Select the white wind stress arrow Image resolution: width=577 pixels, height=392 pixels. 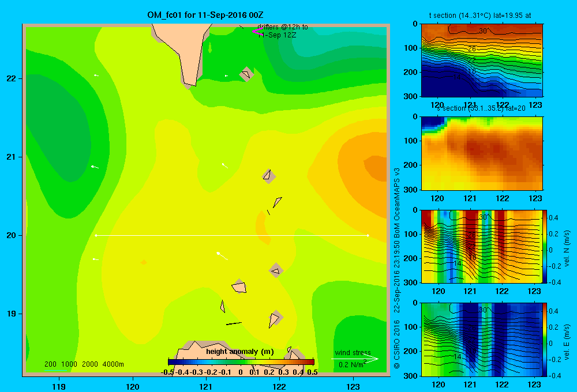coord(355,359)
